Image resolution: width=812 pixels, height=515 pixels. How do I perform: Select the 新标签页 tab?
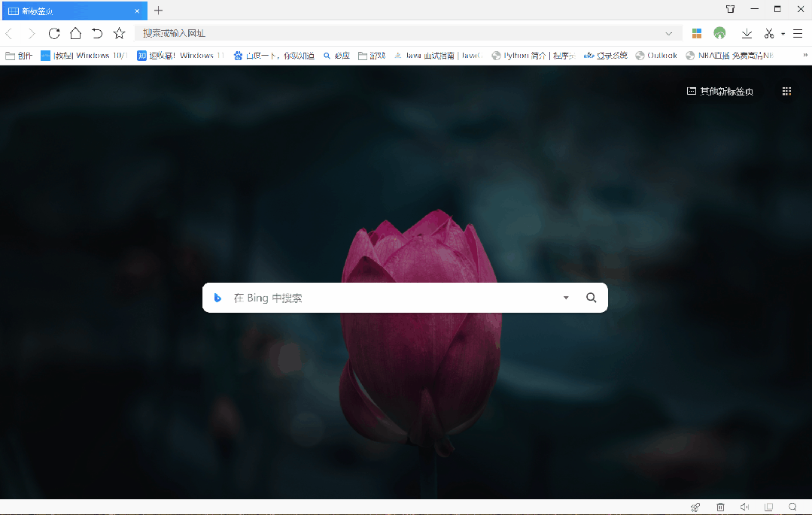74,11
